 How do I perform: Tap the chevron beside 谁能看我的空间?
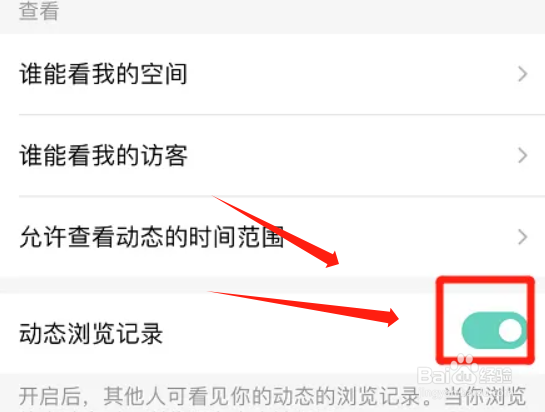[522, 74]
